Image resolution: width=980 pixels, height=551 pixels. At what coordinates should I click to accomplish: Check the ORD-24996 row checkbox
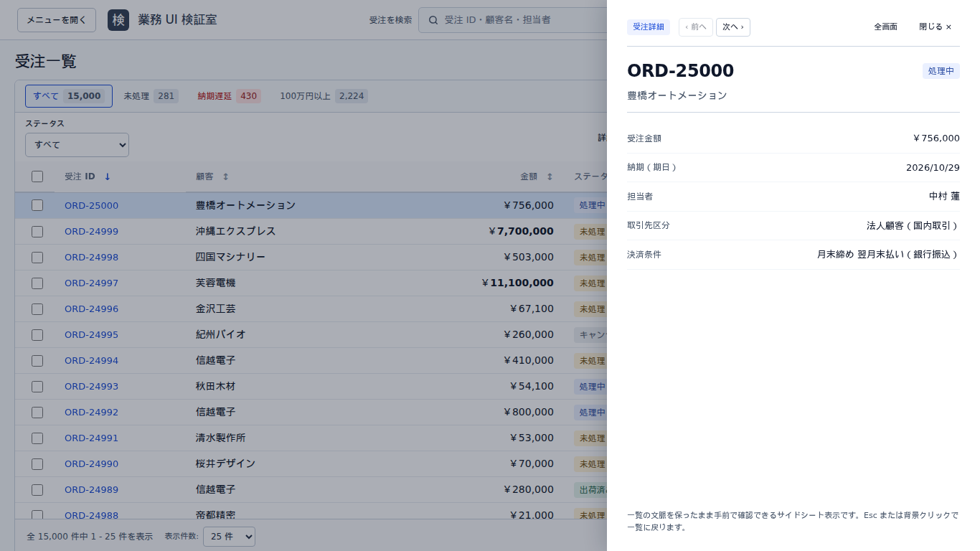pyautogui.click(x=37, y=309)
